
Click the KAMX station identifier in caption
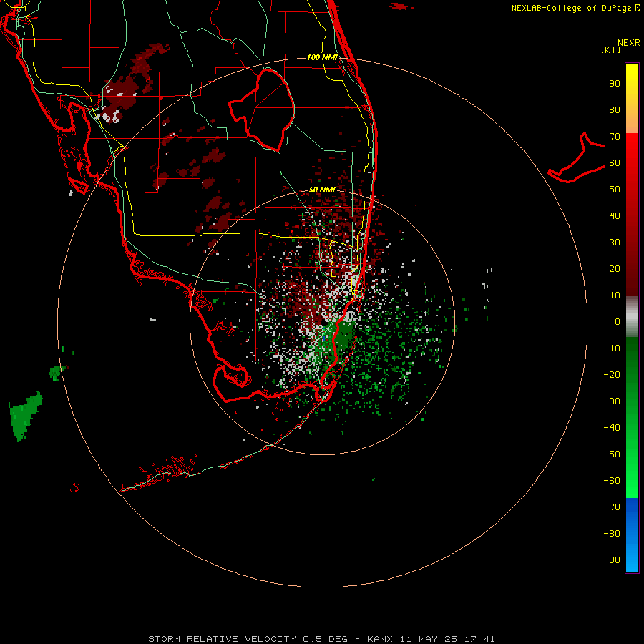pos(380,639)
